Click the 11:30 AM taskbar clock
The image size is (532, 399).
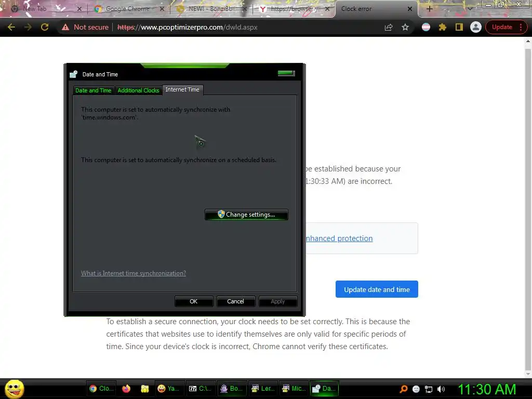click(x=487, y=389)
